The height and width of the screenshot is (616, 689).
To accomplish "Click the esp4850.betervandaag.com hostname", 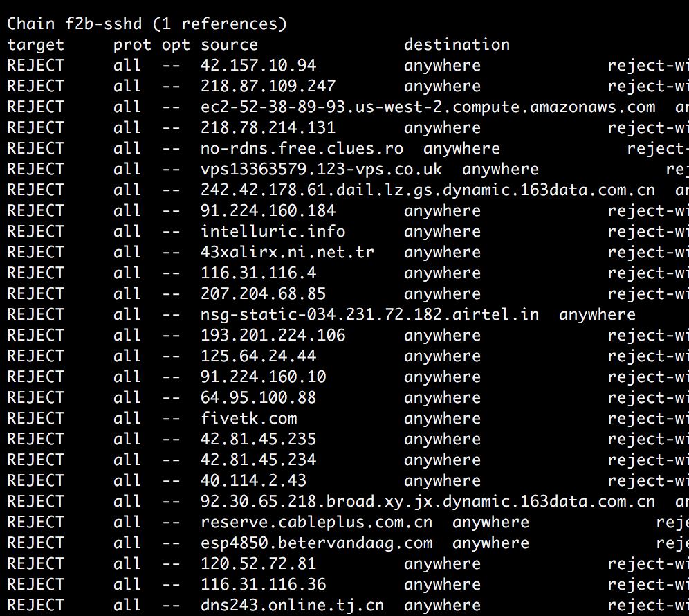I will click(x=316, y=543).
